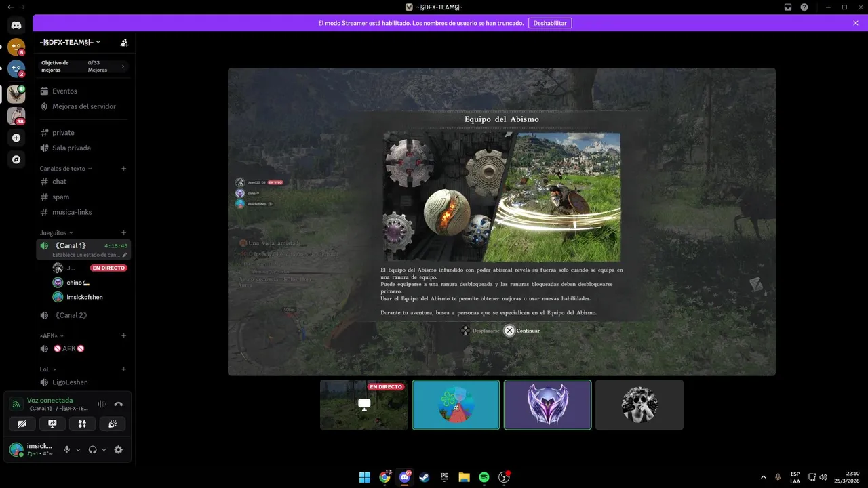868x488 pixels.
Task: Open Spotify from the taskbar
Action: point(484,477)
